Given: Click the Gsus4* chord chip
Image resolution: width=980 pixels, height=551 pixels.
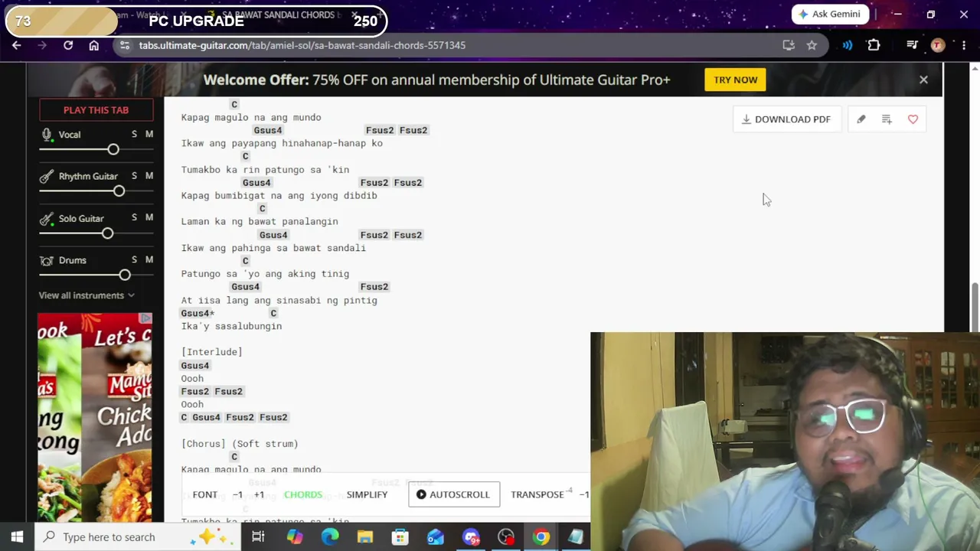Looking at the screenshot, I should (197, 313).
